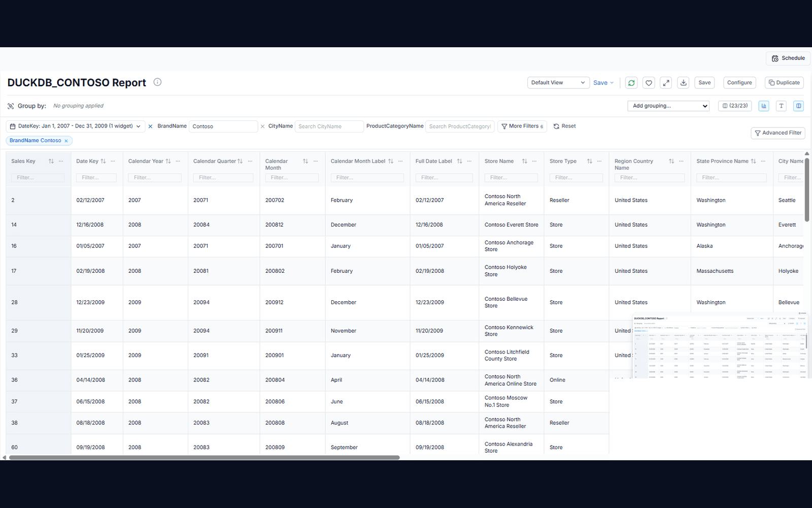This screenshot has width=812, height=508.
Task: Open Calendar Month Label column options ellipsis
Action: [400, 161]
